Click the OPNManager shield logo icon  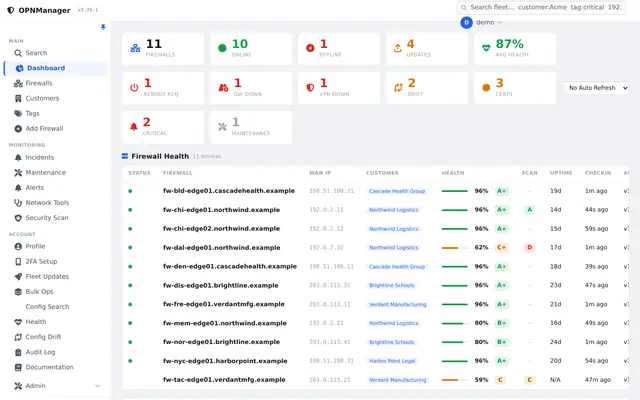tap(11, 10)
